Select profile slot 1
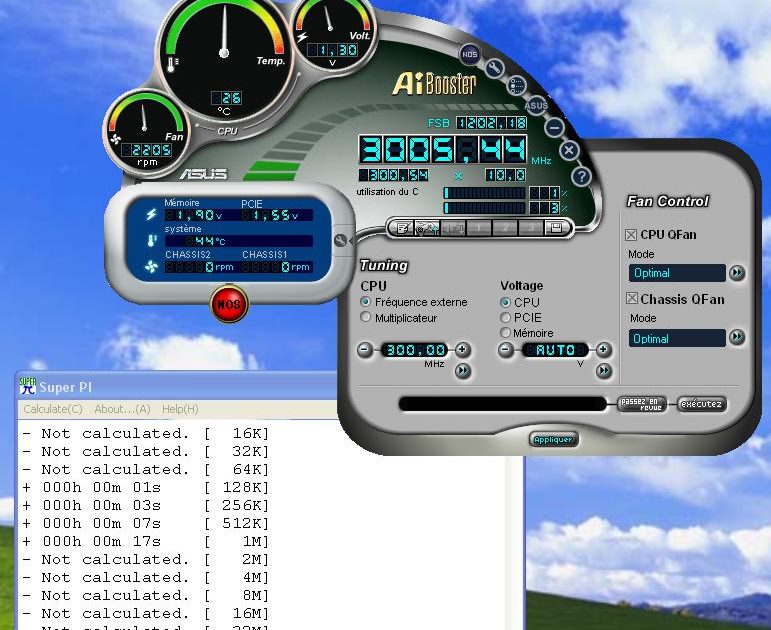The height and width of the screenshot is (630, 771). click(x=478, y=228)
